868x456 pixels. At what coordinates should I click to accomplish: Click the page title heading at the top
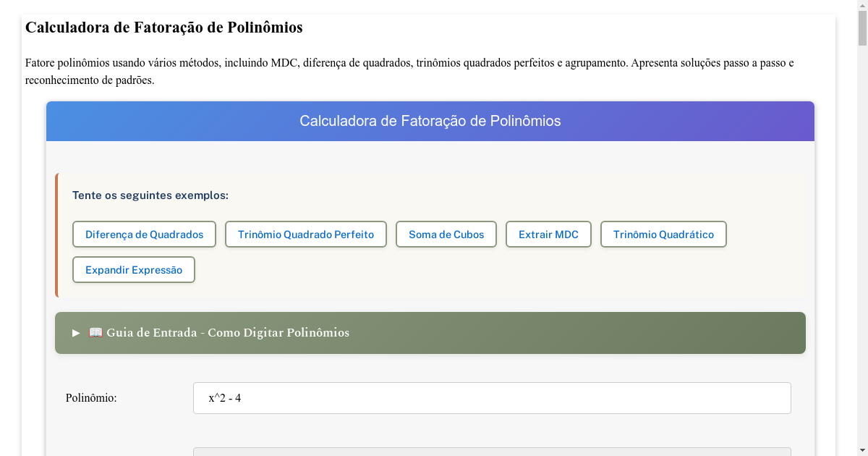pyautogui.click(x=164, y=28)
